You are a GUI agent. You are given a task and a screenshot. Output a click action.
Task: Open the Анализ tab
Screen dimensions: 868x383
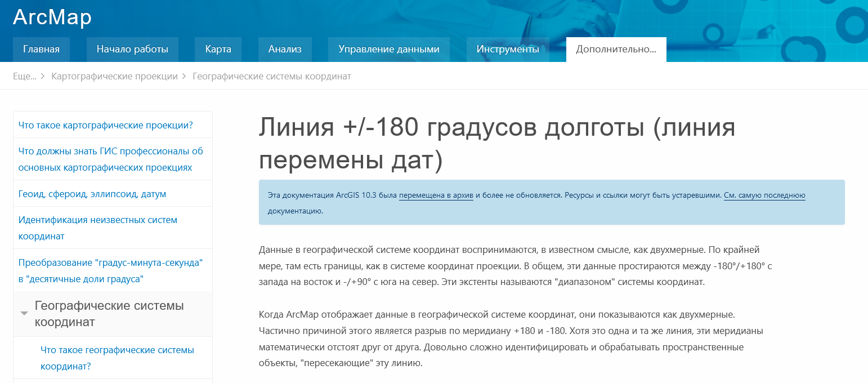point(285,50)
